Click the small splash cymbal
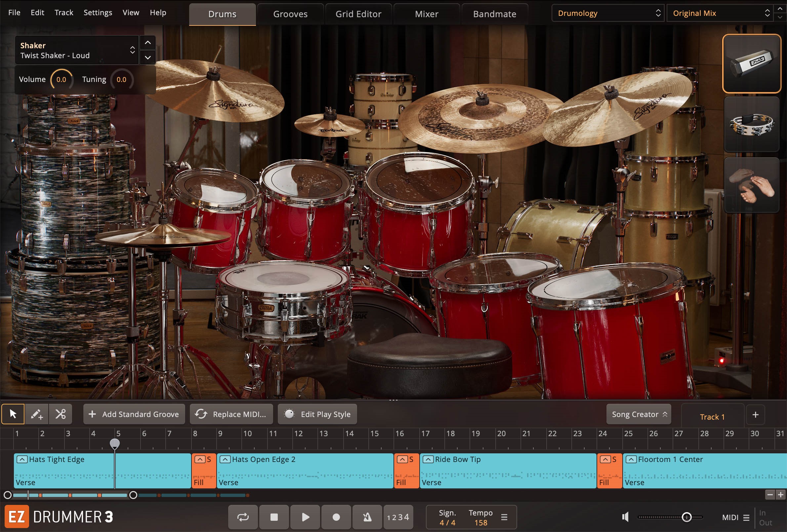Screen dimensions: 787x532 pyautogui.click(x=329, y=125)
